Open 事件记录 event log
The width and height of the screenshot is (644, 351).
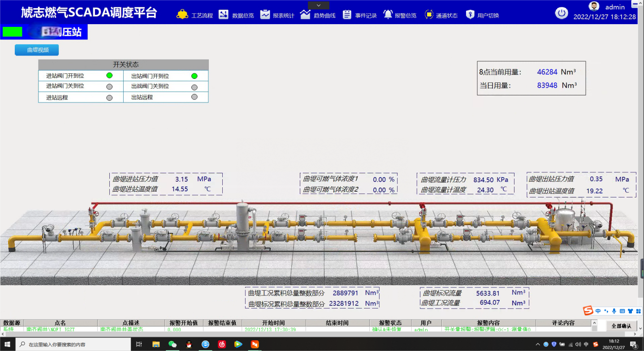point(359,15)
